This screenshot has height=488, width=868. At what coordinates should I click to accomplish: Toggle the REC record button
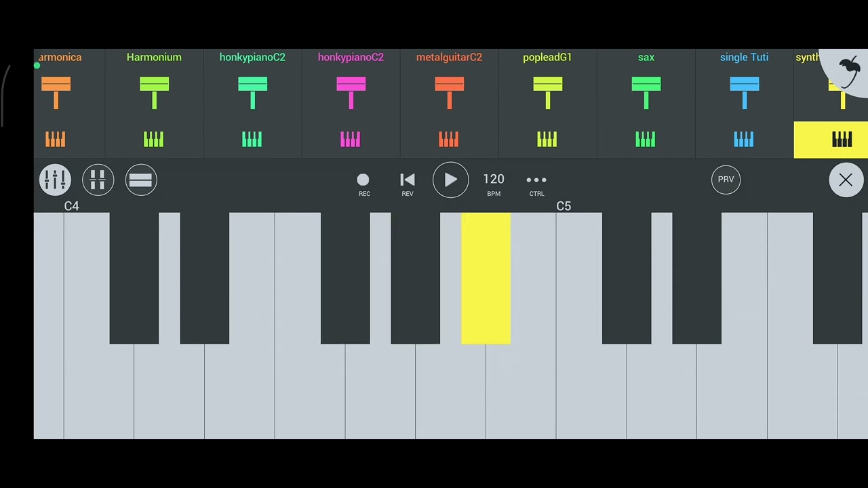[363, 184]
